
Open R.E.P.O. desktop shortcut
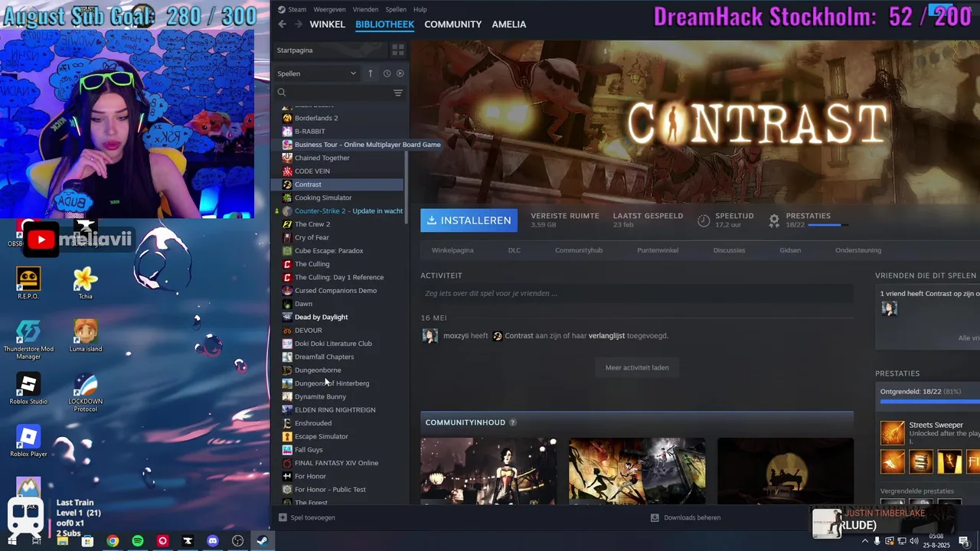click(28, 283)
